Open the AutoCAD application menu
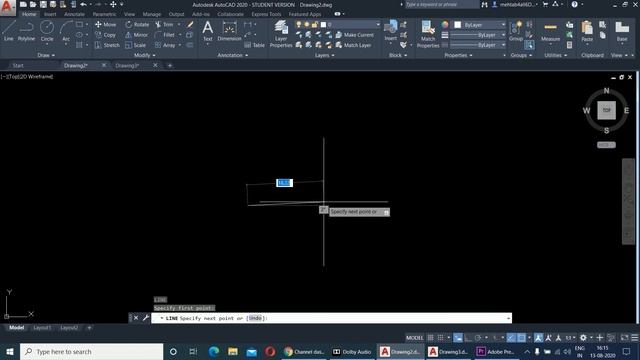This screenshot has width=640, height=360. (7, 7)
